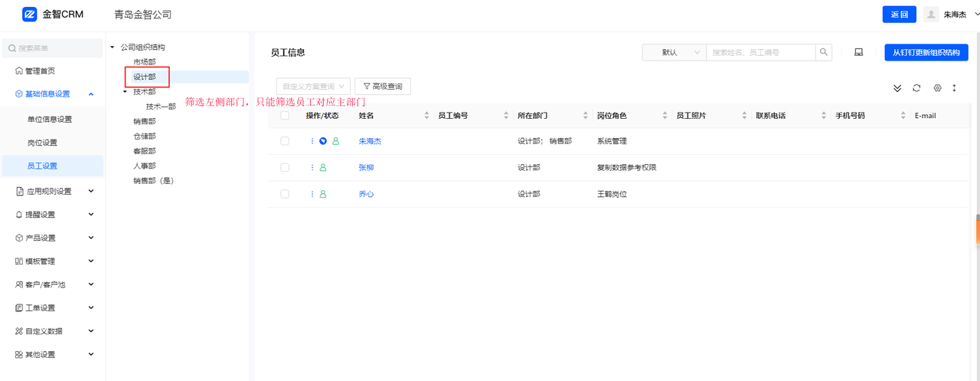Click the double-chevron expand icon in table toolbar

(x=897, y=88)
